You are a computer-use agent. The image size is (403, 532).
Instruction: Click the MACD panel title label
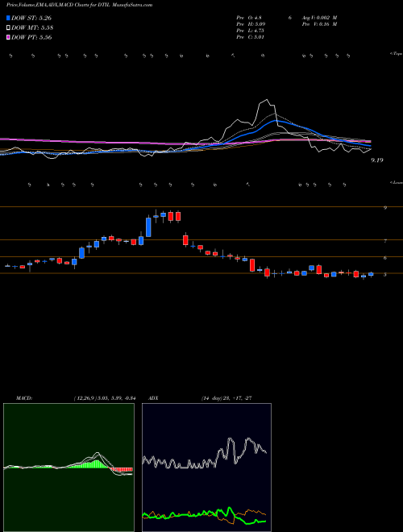pos(24,398)
